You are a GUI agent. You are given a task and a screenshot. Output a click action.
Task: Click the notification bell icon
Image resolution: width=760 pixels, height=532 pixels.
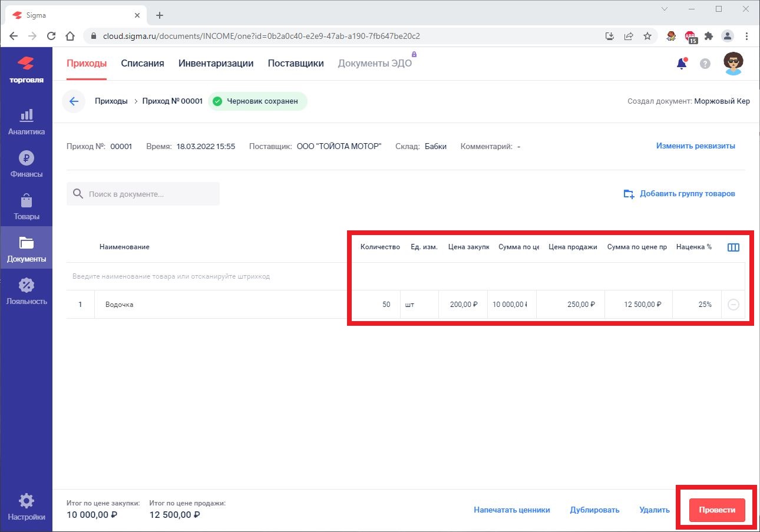[682, 64]
